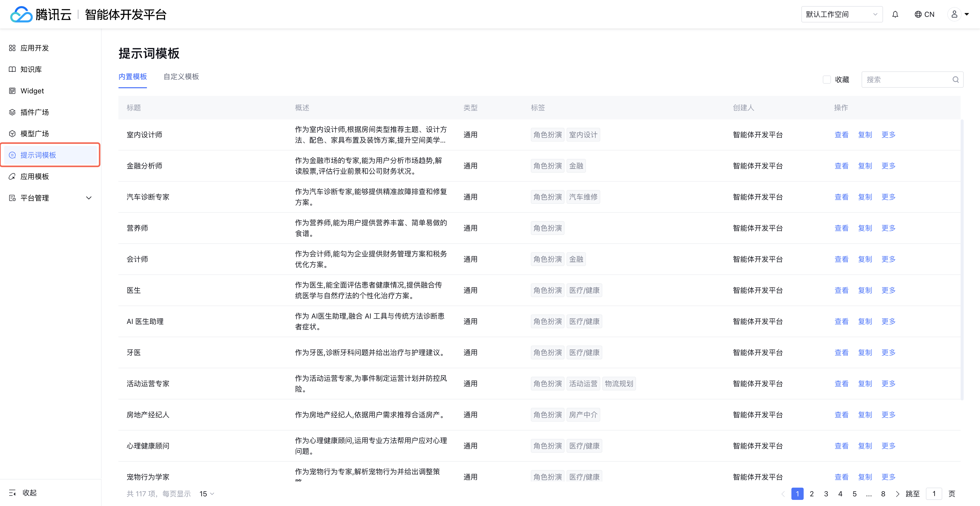Open 模型广场 from the sidebar
The width and height of the screenshot is (980, 506).
tap(35, 133)
